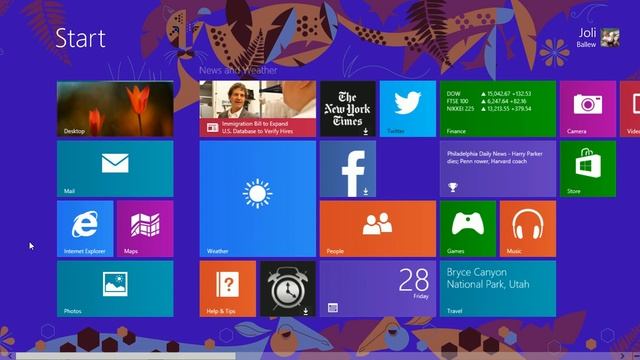Image resolution: width=640 pixels, height=360 pixels.
Task: Click the Start heading text
Action: [x=80, y=38]
